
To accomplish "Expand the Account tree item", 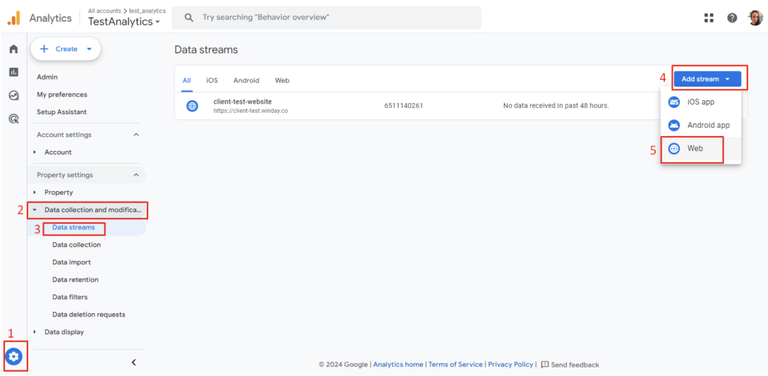I will (35, 152).
